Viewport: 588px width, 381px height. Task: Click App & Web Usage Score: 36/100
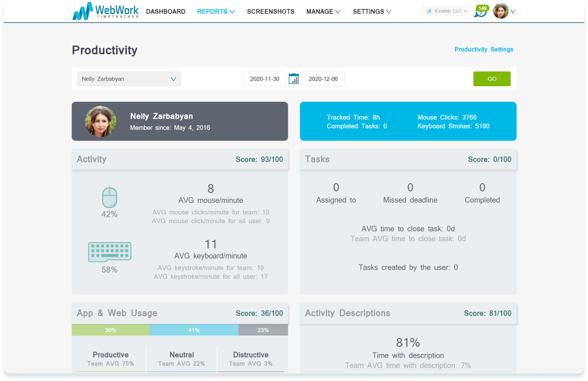coord(259,313)
